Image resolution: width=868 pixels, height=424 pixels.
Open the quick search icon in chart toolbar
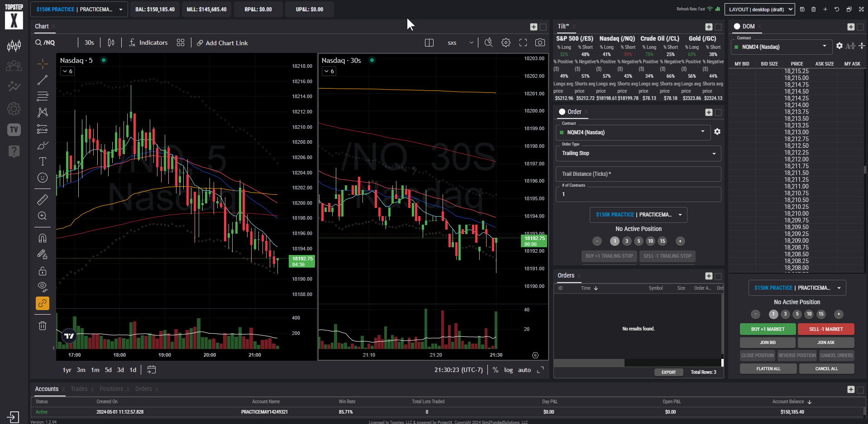488,42
